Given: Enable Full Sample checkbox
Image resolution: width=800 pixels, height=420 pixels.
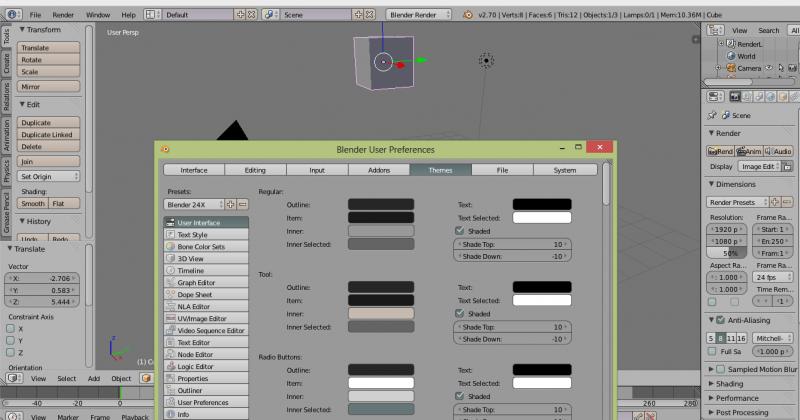Looking at the screenshot, I should coord(712,351).
